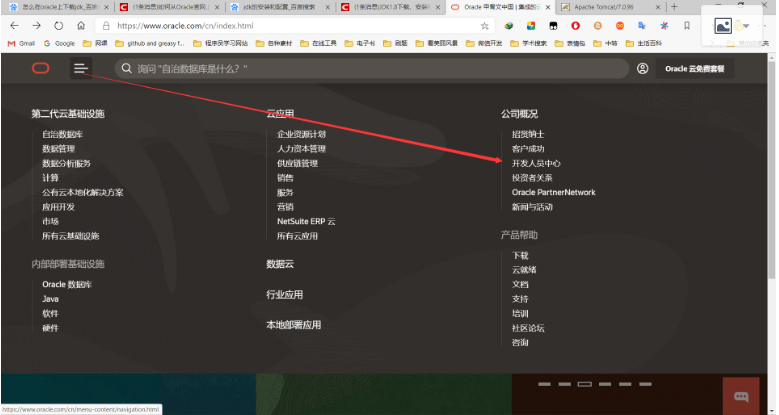
Task: Go back to the previous page
Action: (14, 26)
